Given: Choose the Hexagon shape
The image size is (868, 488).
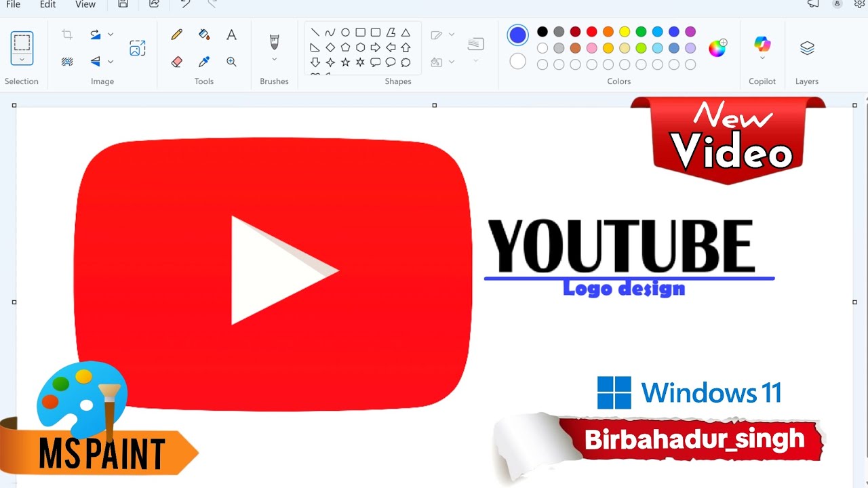Looking at the screenshot, I should [x=361, y=47].
